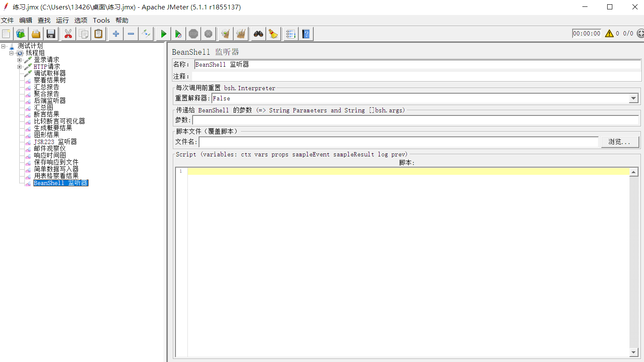Screen dimensions: 644x362
Task: Start test without pauses icon
Action: click(178, 34)
